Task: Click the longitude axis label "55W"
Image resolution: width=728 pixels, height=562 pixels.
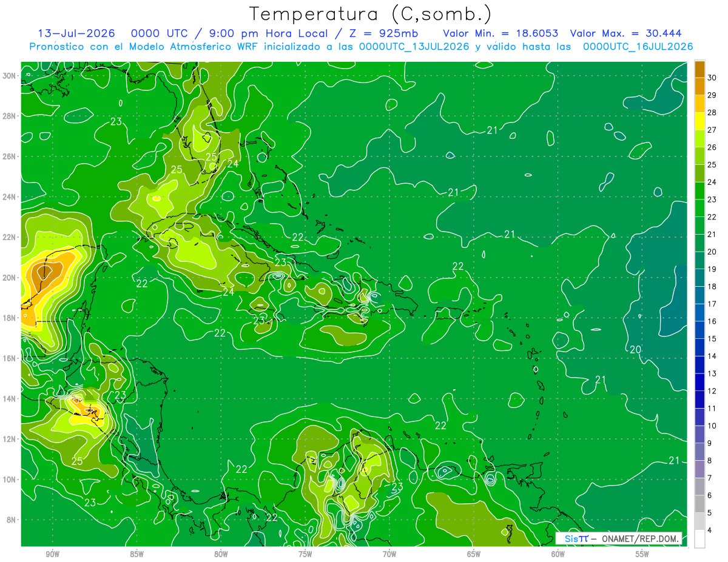Action: [x=642, y=554]
